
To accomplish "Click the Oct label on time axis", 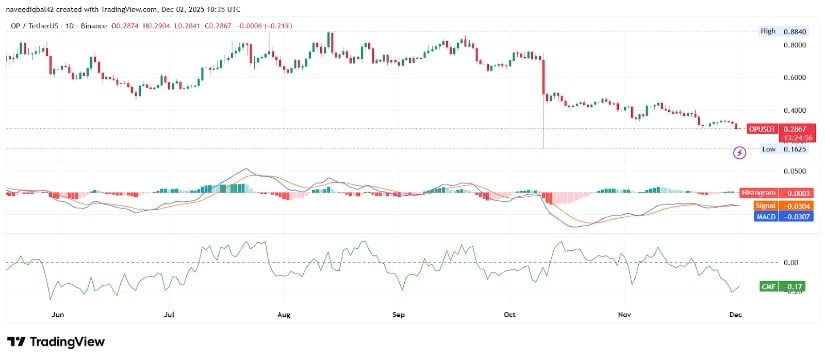I will pos(509,315).
